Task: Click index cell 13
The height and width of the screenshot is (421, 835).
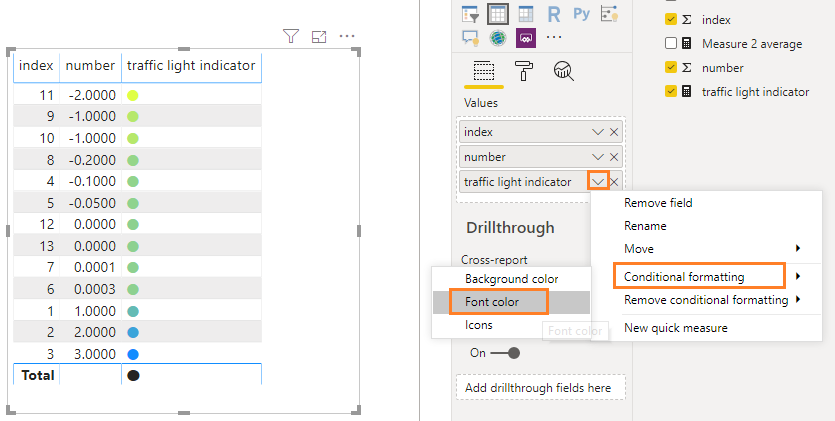Action: point(36,246)
